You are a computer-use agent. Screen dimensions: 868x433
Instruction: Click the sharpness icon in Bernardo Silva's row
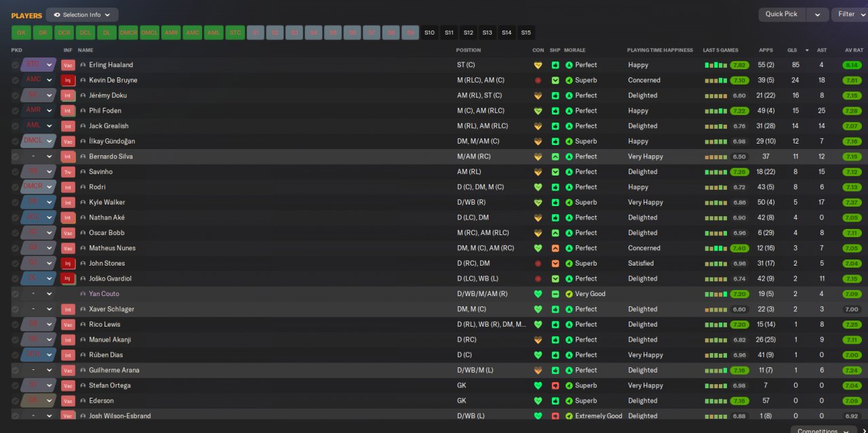point(555,157)
